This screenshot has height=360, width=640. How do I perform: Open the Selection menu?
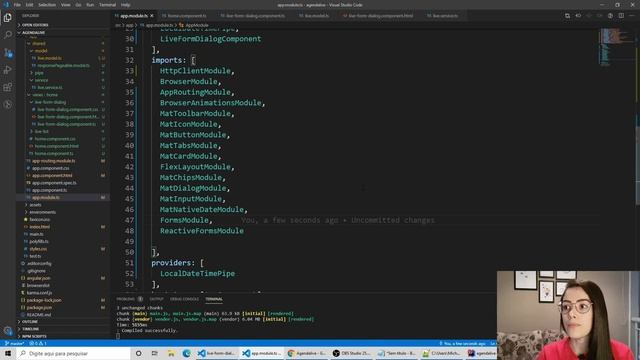tap(47, 5)
